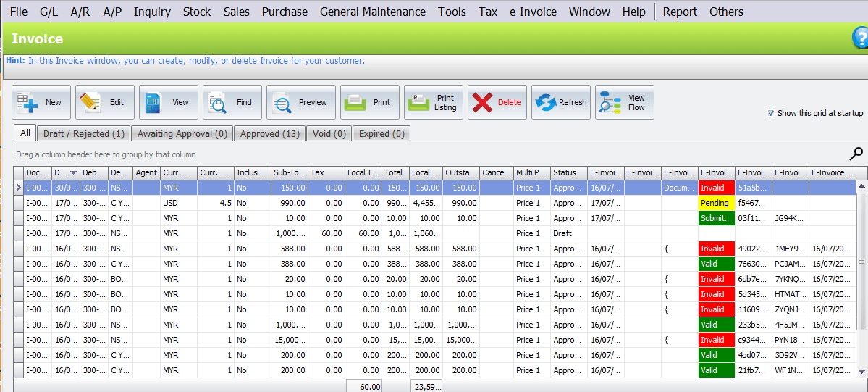Select the JG94K... e-invoice cell

(x=791, y=218)
